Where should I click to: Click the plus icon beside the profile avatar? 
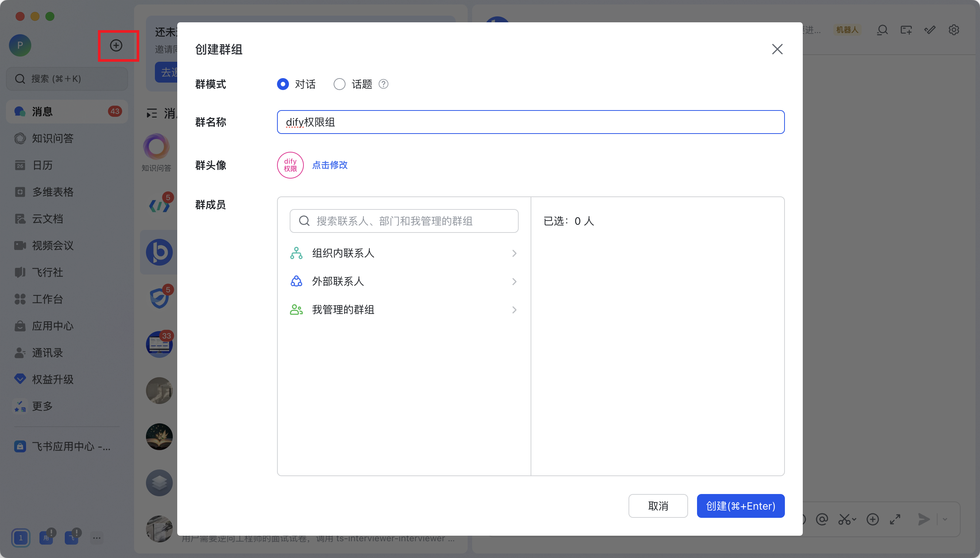116,46
